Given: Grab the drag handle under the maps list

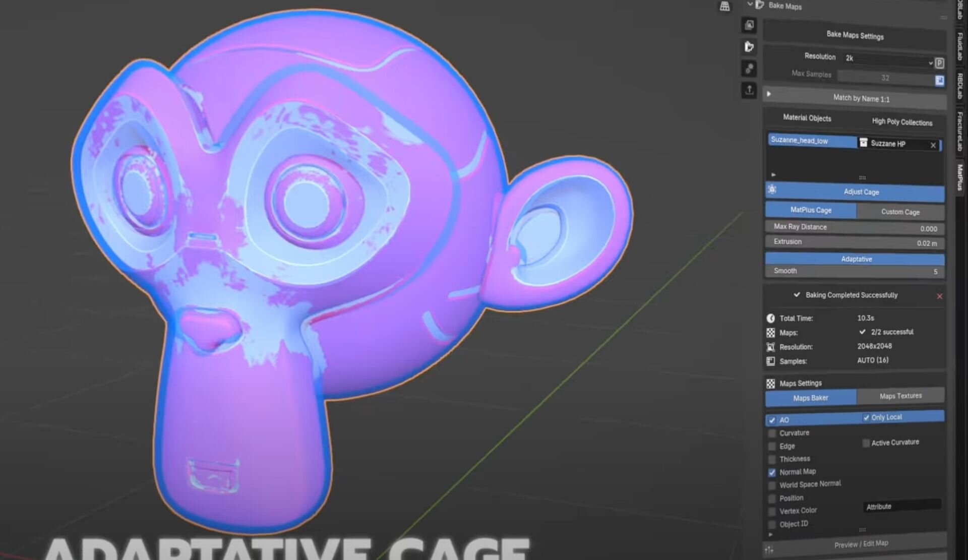Looking at the screenshot, I should [x=862, y=529].
